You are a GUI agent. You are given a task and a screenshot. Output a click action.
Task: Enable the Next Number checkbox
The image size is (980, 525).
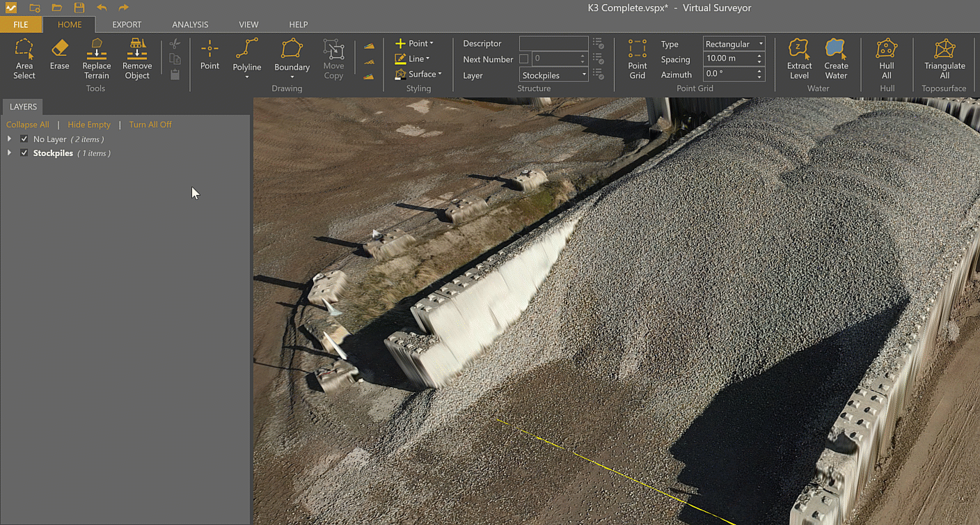click(524, 59)
